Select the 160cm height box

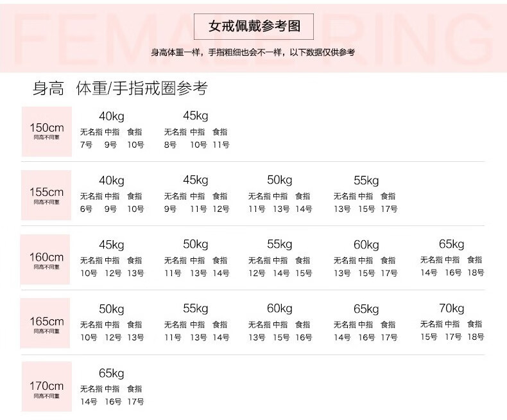tap(46, 259)
